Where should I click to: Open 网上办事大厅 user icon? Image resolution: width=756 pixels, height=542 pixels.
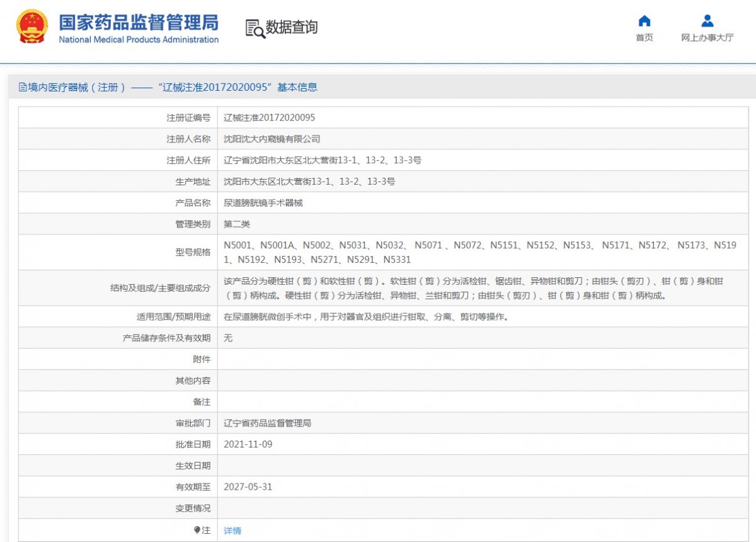tap(707, 21)
